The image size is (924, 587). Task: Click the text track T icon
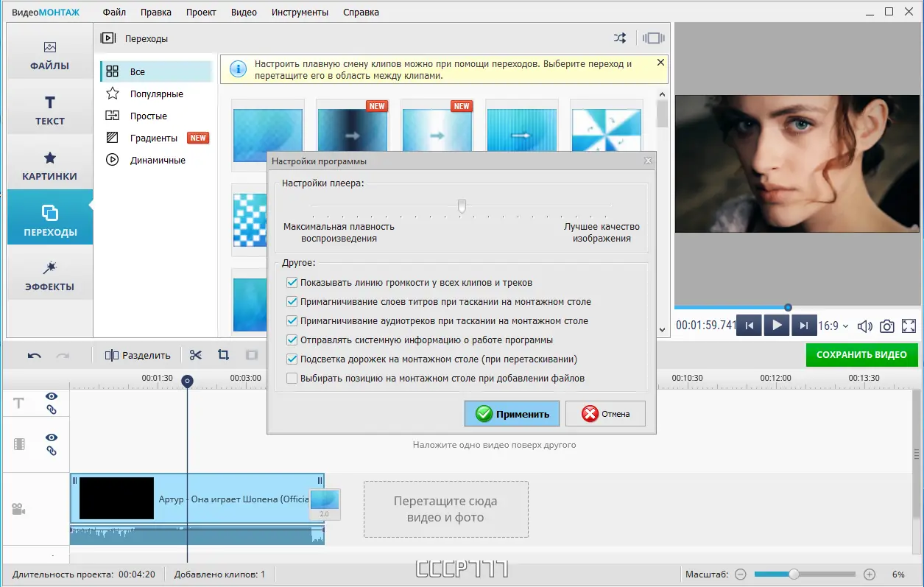[19, 403]
